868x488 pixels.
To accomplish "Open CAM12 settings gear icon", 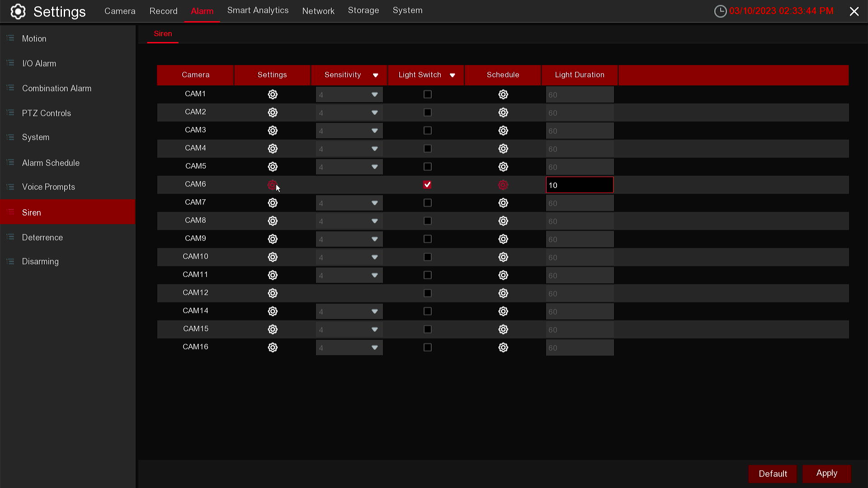I will 272,293.
